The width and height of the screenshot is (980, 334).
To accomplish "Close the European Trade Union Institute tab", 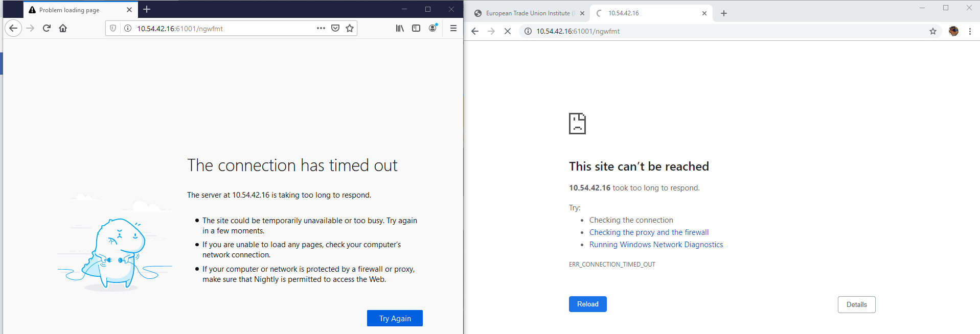I will [x=582, y=13].
